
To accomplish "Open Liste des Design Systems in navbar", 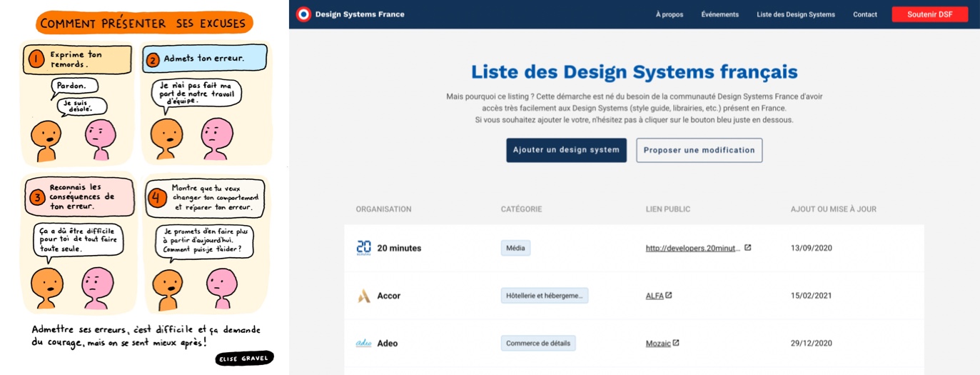I will click(x=795, y=14).
